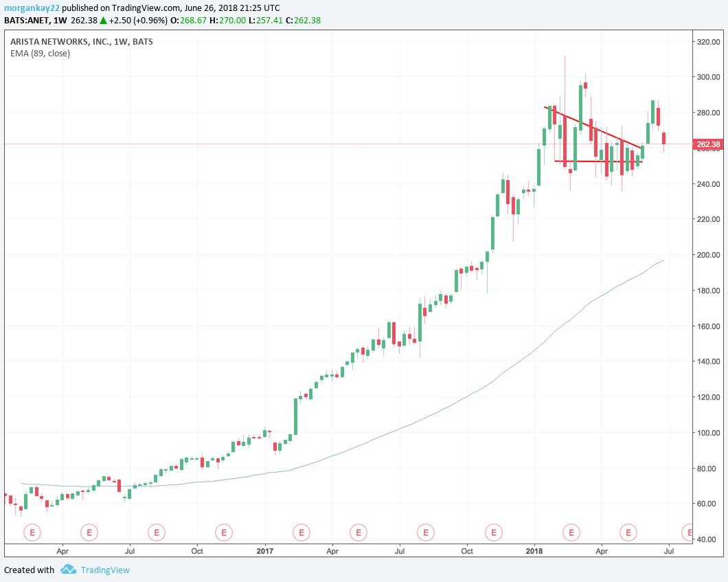Click the 300.00 price axis label
Image resolution: width=728 pixels, height=582 pixels.
click(x=709, y=77)
